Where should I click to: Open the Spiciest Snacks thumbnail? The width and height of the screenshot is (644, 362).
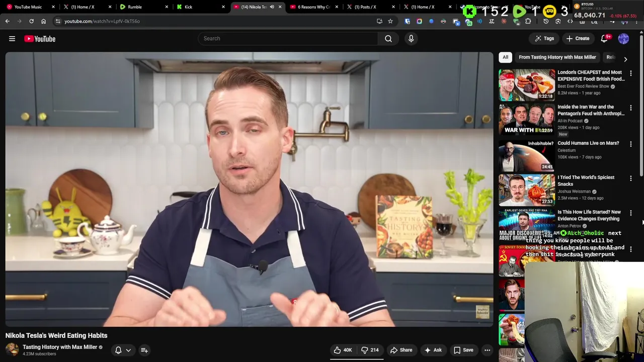[x=527, y=190]
